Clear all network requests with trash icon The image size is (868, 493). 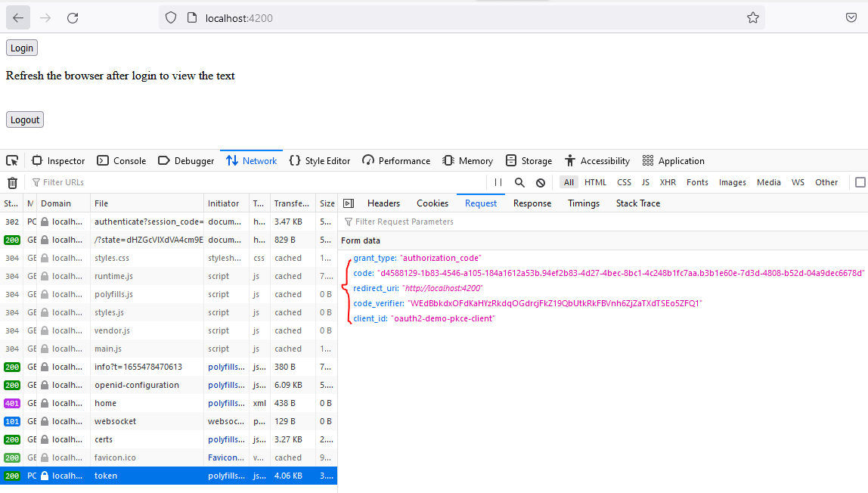click(x=12, y=181)
